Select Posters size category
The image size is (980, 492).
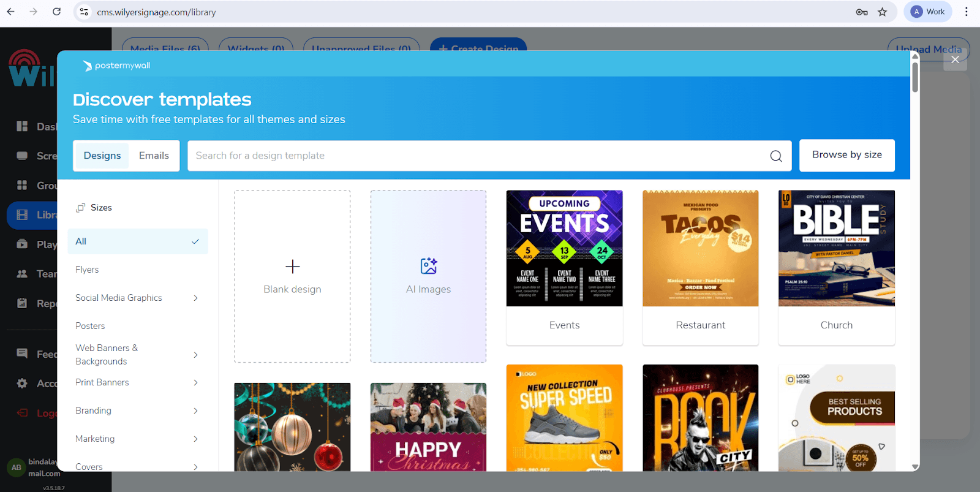click(90, 326)
